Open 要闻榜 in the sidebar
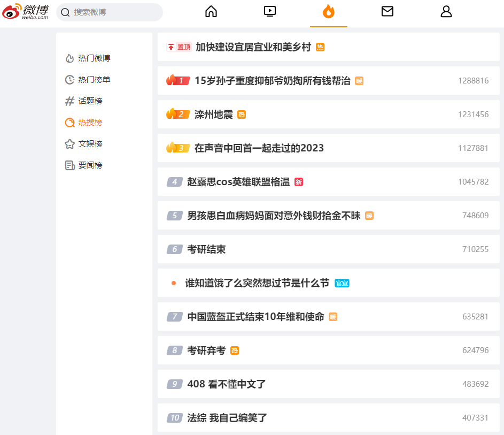 90,165
